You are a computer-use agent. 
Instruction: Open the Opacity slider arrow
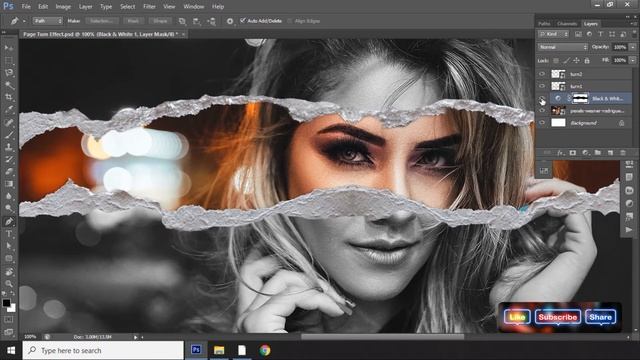click(633, 47)
